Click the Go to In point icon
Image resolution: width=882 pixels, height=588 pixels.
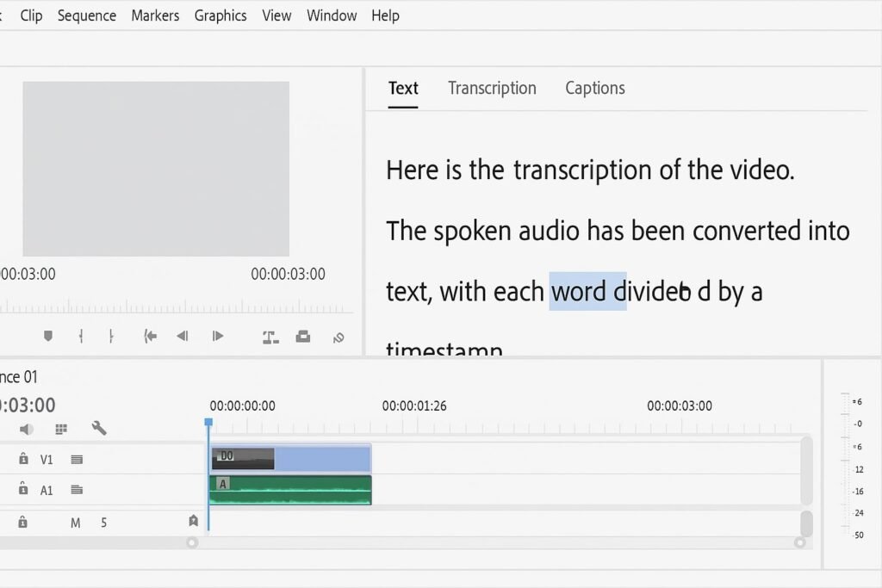click(x=151, y=337)
